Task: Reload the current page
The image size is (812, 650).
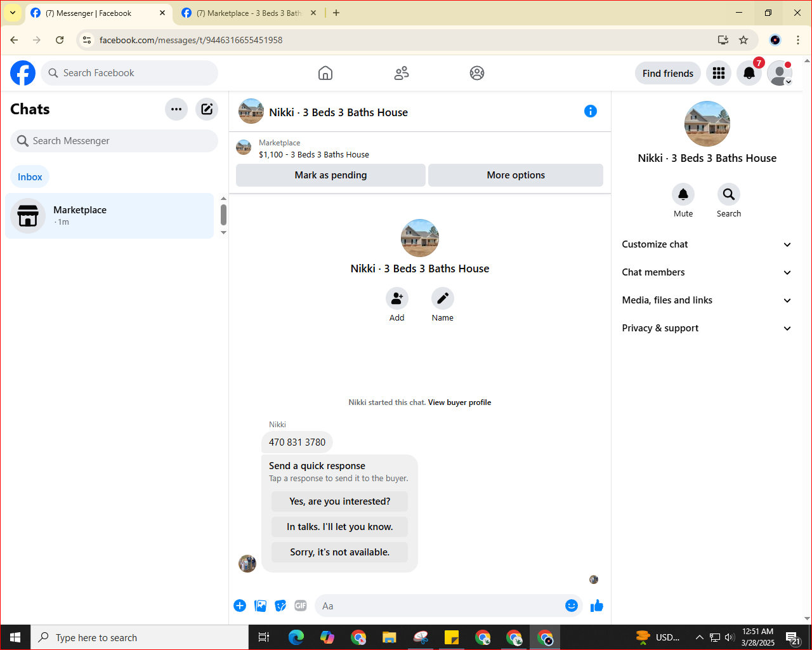Action: [x=60, y=40]
